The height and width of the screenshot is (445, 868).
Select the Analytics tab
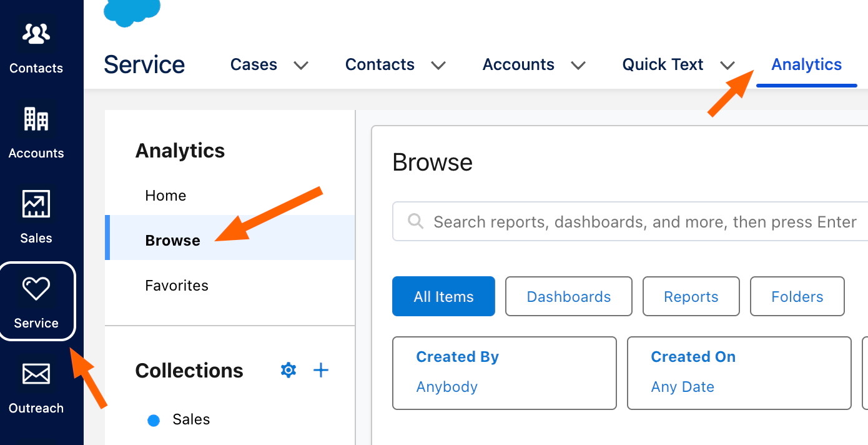tap(807, 64)
